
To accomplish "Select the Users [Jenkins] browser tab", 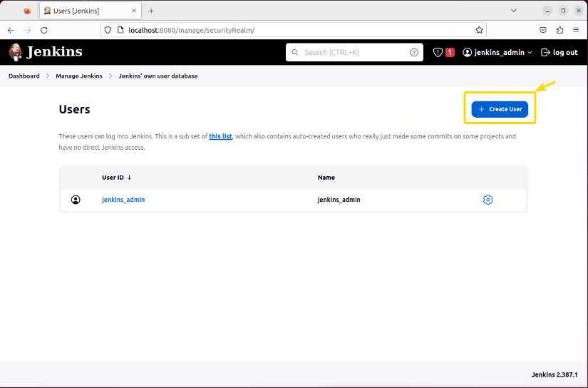I will tap(91, 11).
